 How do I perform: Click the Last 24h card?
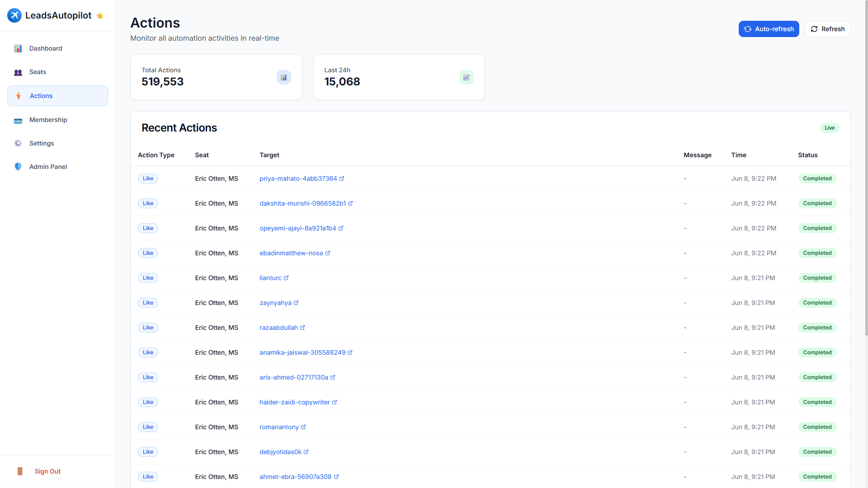[399, 77]
